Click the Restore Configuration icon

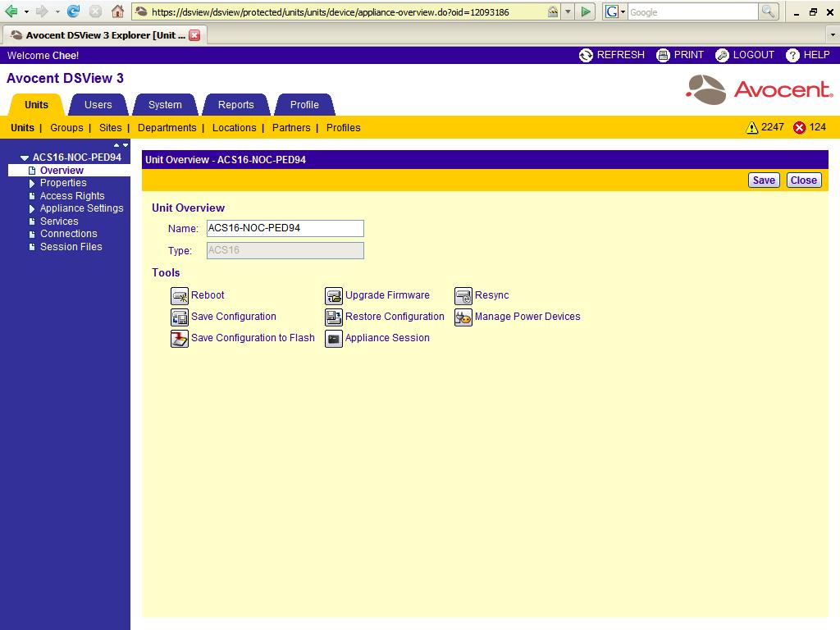pos(333,317)
